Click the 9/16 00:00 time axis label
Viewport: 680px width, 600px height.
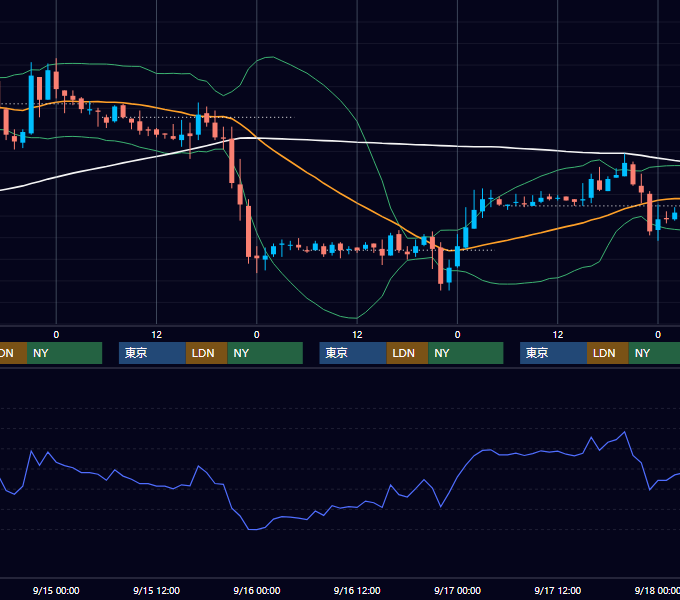tap(257, 590)
